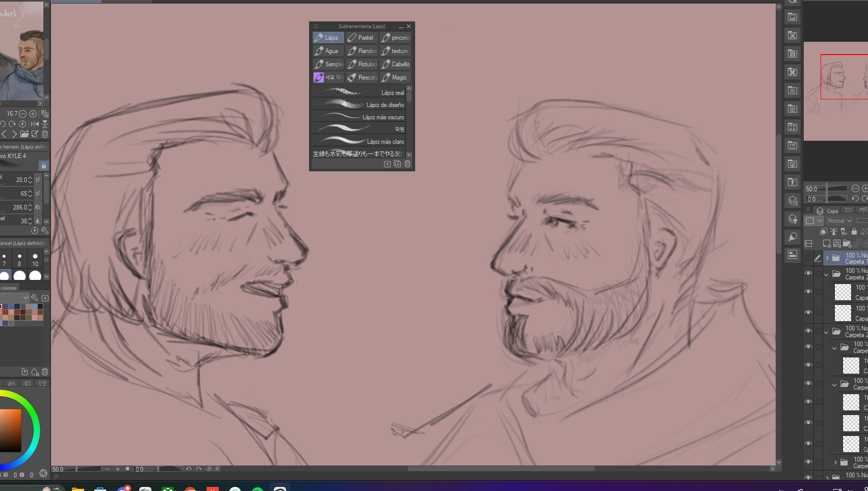Rotate canvas left in the bottom bar
Image resolution: width=868 pixels, height=491 pixels.
[189, 469]
